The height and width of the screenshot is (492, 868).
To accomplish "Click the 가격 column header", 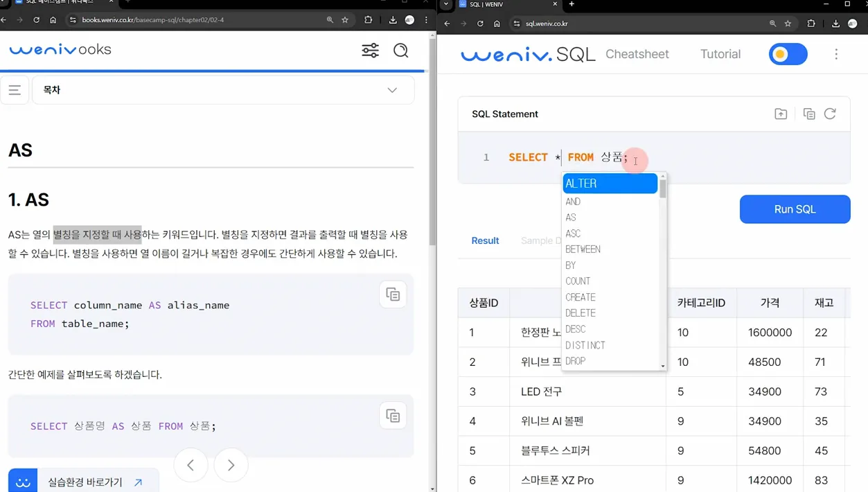I will [x=770, y=303].
